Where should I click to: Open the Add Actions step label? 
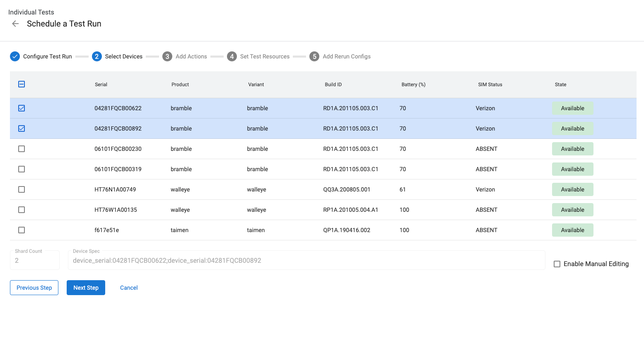[x=191, y=56]
